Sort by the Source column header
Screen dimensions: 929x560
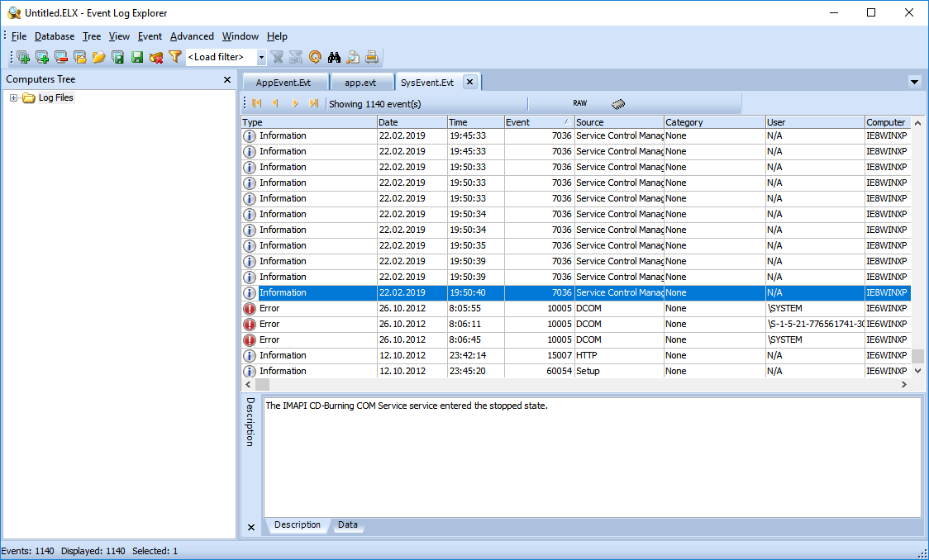pyautogui.click(x=618, y=122)
